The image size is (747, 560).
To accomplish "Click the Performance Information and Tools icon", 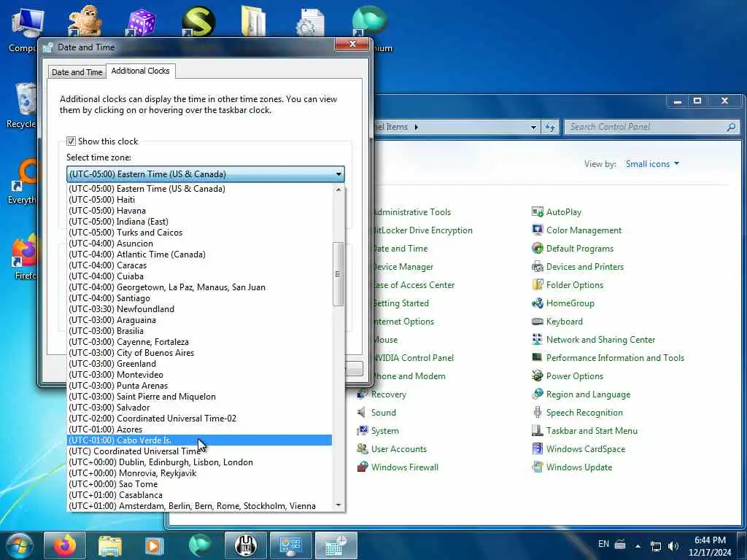I will pyautogui.click(x=537, y=357).
